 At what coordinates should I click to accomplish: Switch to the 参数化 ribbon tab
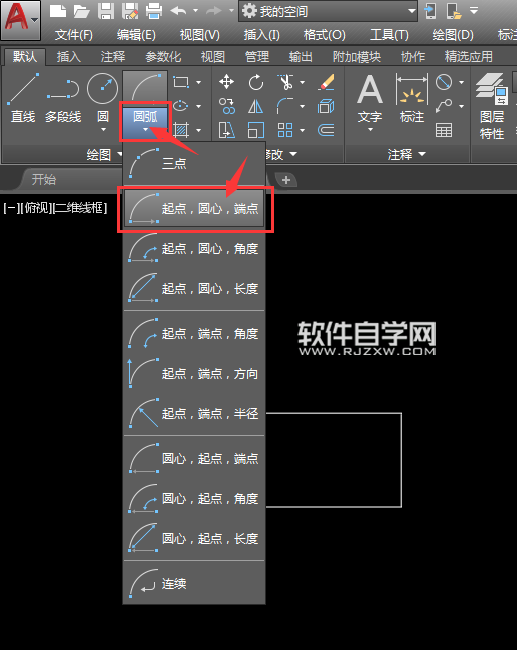click(163, 56)
